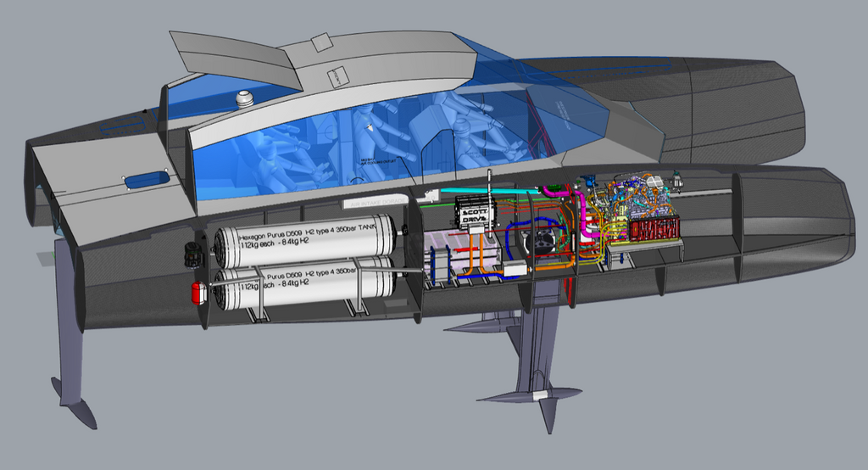Select the red stern light
Image resolution: width=868 pixels, height=470 pixels.
click(199, 293)
